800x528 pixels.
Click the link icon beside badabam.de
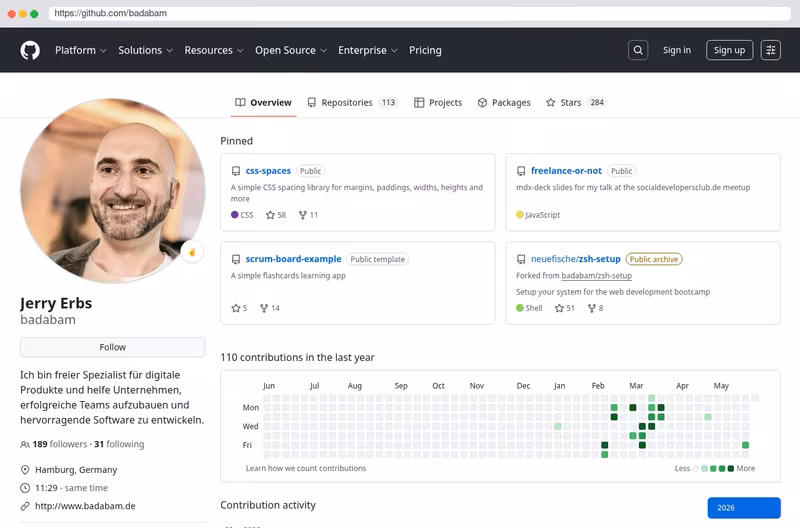point(25,506)
